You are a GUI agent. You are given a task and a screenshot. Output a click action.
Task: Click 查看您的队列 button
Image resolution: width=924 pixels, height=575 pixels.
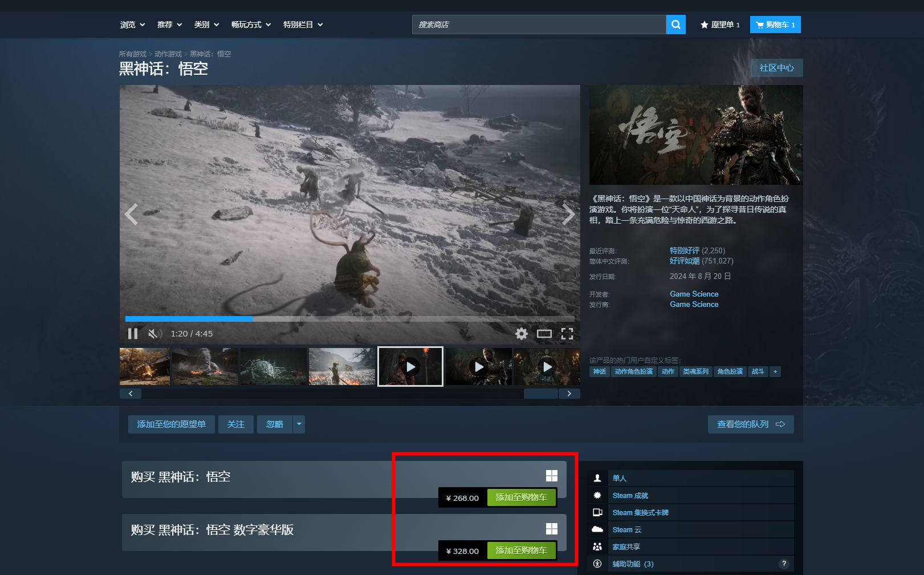click(x=751, y=424)
